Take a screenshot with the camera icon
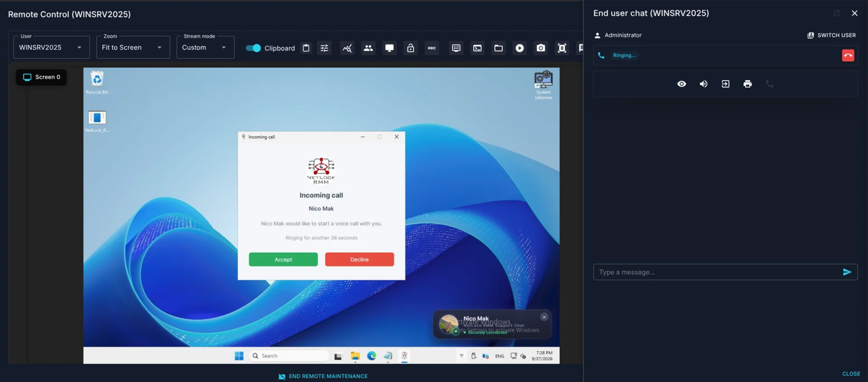This screenshot has height=382, width=868. pyautogui.click(x=541, y=48)
